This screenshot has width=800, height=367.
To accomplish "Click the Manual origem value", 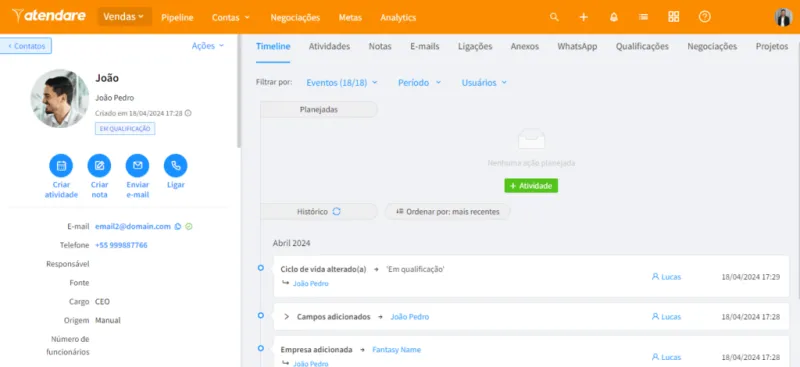I will click(108, 321).
